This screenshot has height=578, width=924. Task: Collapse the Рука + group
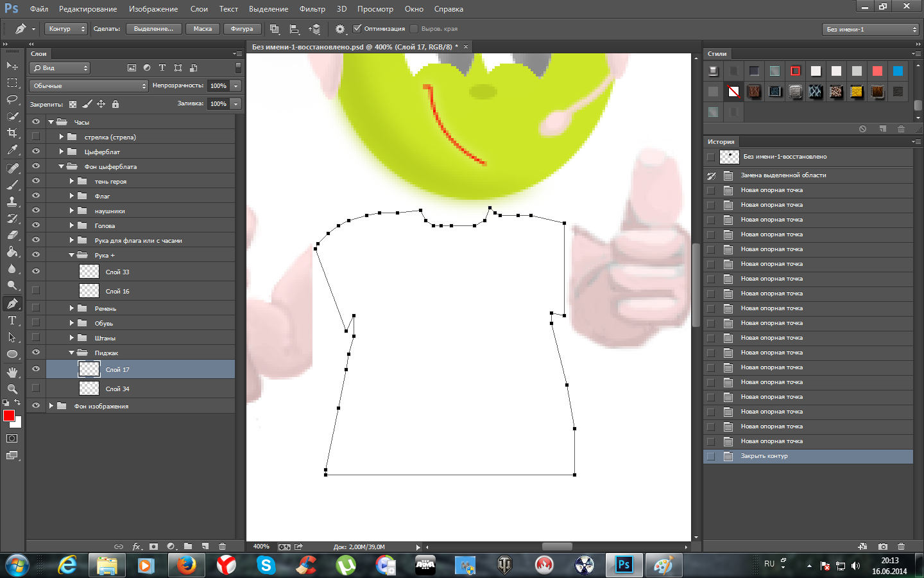click(x=71, y=255)
